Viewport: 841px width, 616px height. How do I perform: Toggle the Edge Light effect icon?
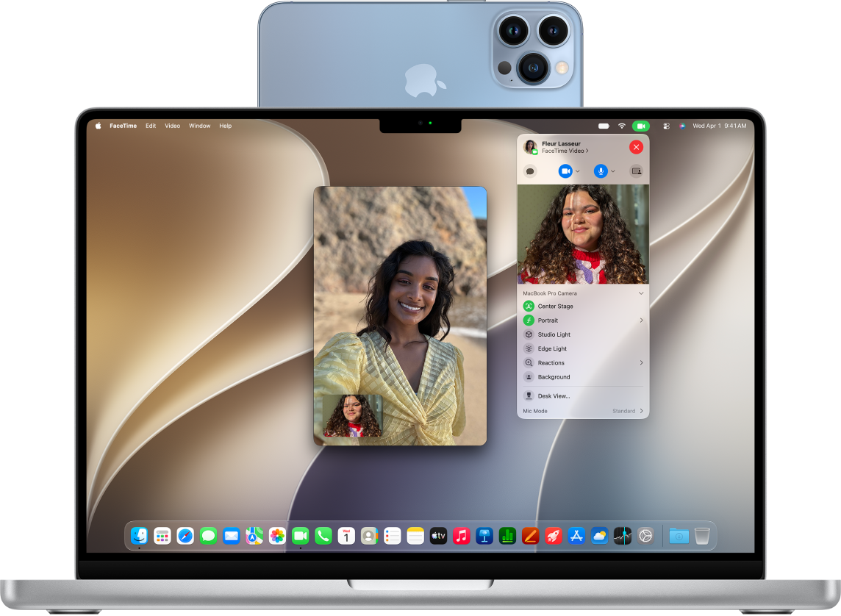point(529,348)
